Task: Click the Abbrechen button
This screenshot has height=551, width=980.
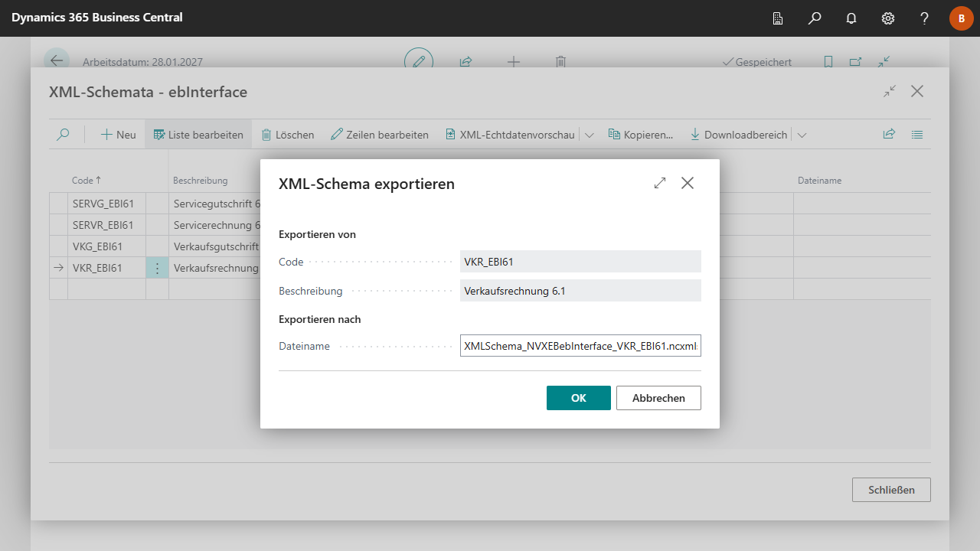Action: [x=658, y=398]
